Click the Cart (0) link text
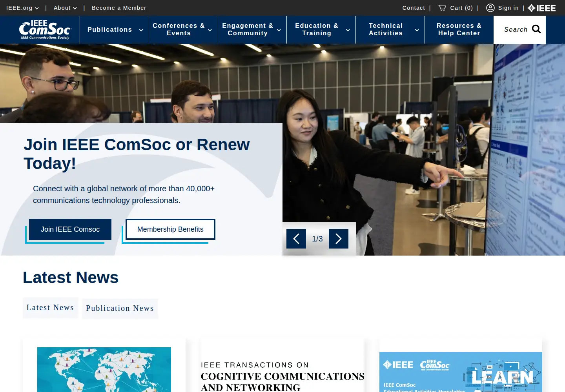The height and width of the screenshot is (392, 565). click(461, 8)
